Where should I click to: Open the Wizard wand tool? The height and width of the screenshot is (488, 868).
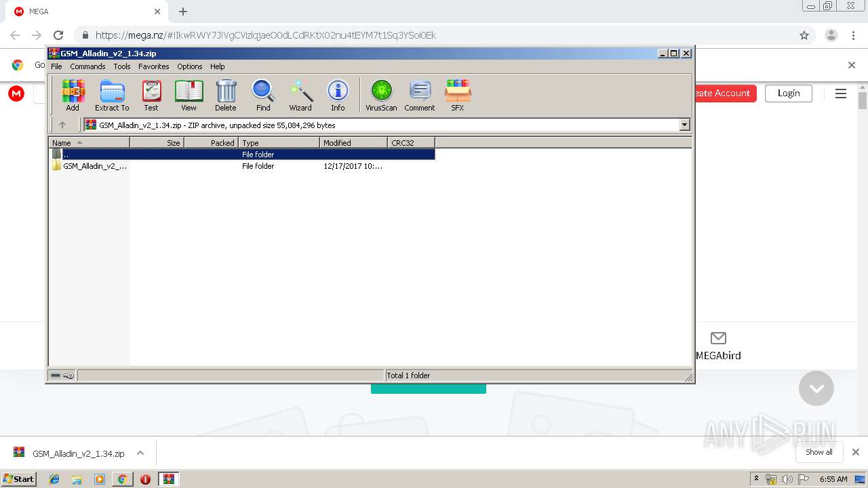[300, 95]
